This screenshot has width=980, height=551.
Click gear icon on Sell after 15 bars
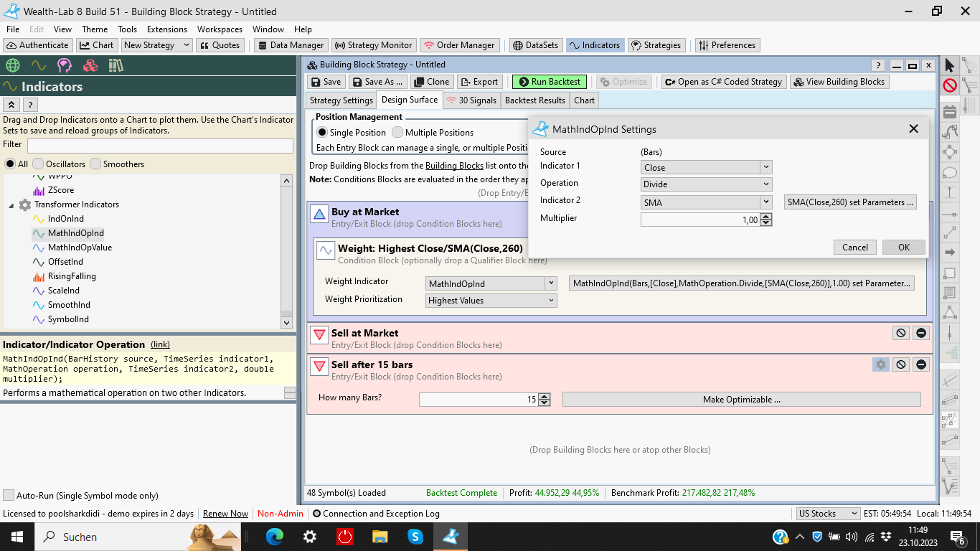point(880,364)
